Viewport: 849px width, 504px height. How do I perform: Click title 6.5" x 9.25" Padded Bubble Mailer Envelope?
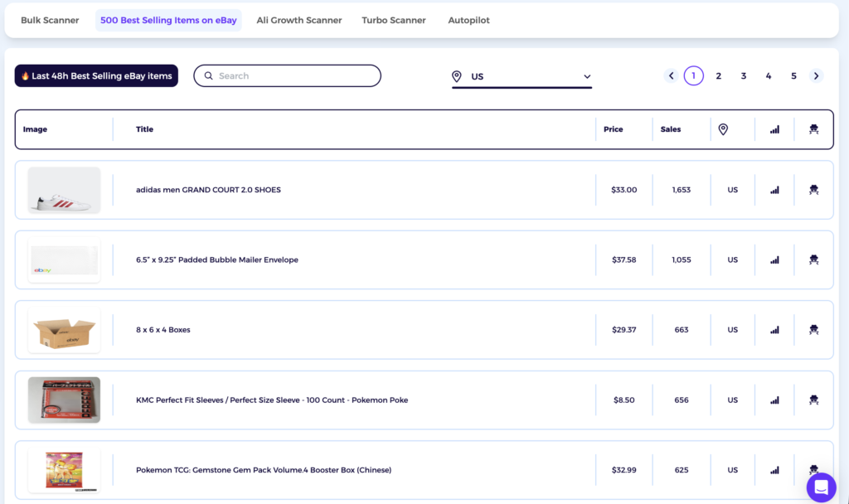pos(217,259)
